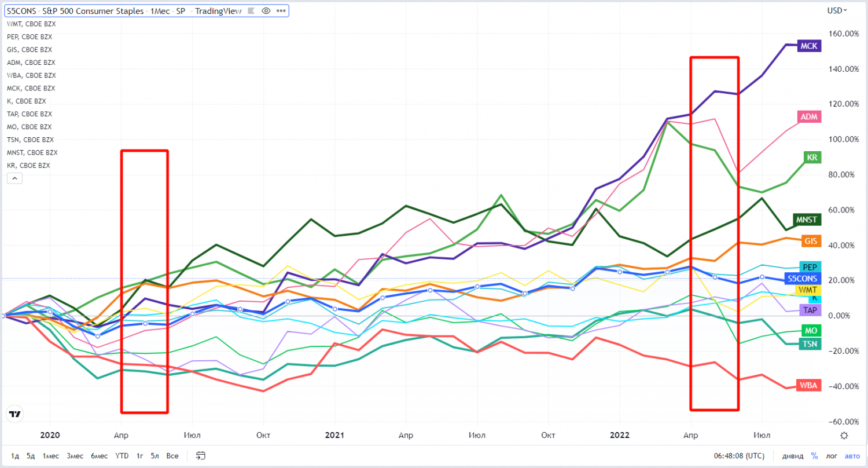Select the Все all-time range

click(172, 456)
